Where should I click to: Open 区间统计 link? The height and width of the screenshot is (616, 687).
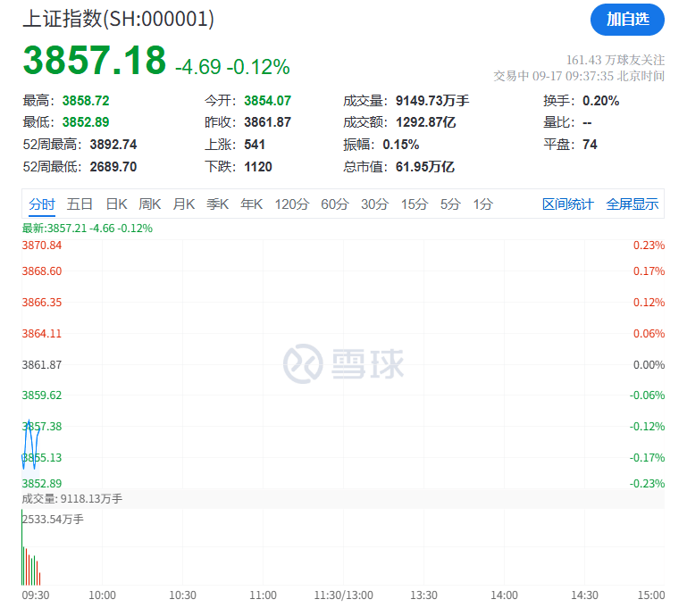pos(567,204)
